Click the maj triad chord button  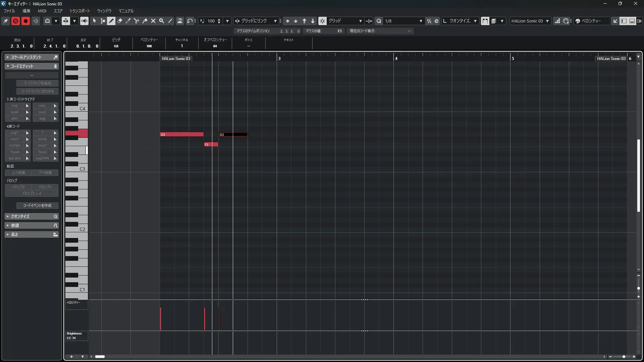[15, 106]
